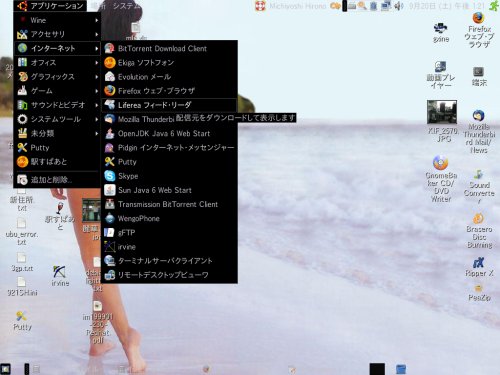
Task: Open Ekiga ソフトフォン
Action: 169,63
